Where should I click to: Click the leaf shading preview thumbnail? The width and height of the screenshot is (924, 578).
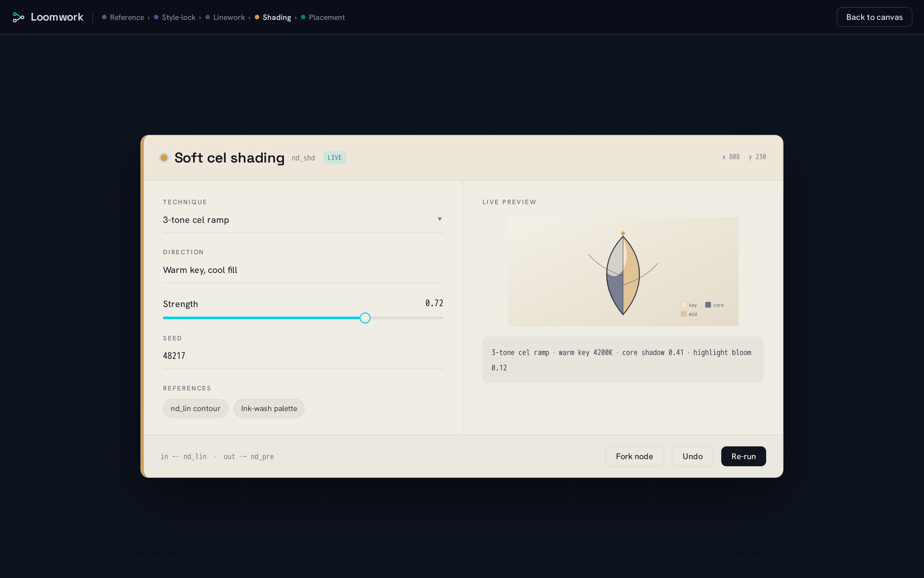coord(623,272)
